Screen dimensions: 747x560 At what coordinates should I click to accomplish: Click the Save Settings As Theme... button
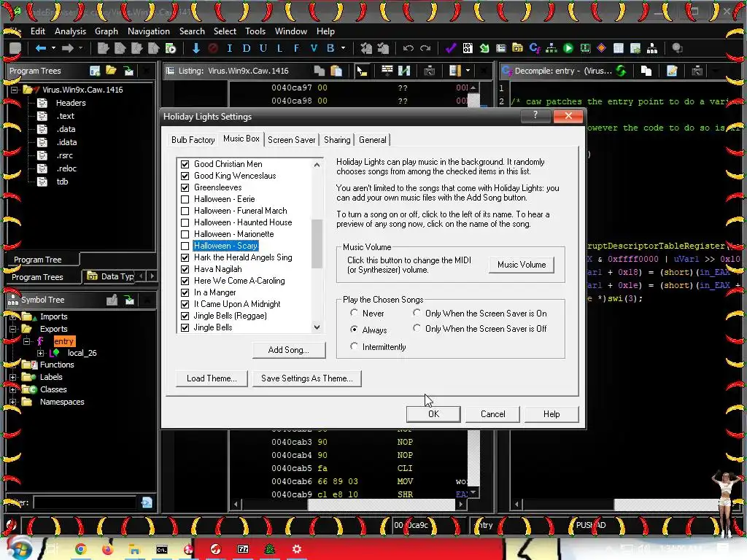tap(307, 378)
